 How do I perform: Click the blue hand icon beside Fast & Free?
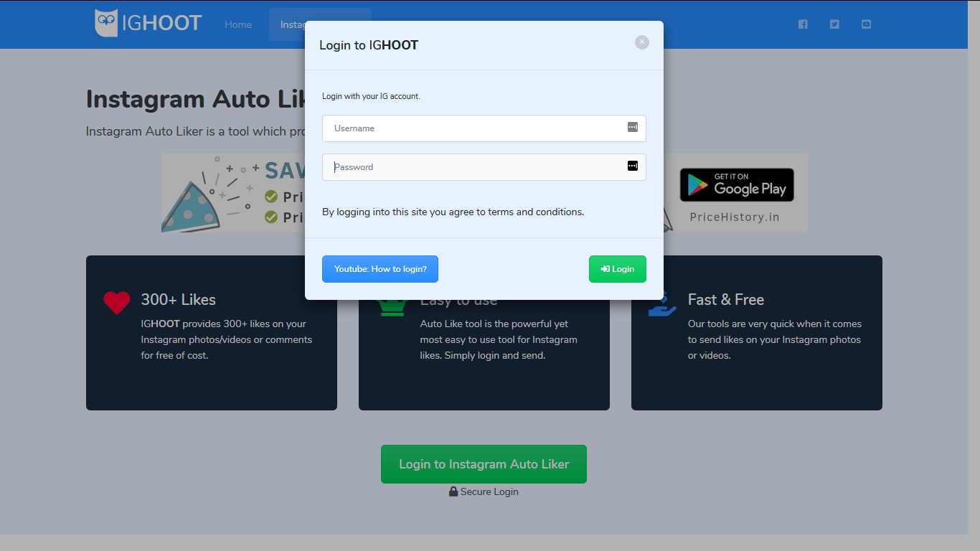(x=662, y=304)
